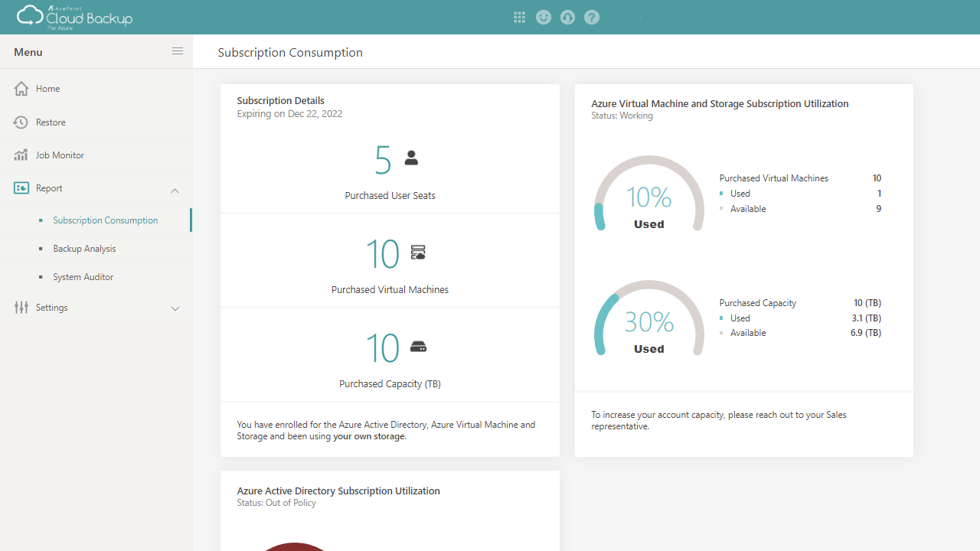Viewport: 980px width, 551px height.
Task: Click the Sales representative notice text
Action: 718,421
